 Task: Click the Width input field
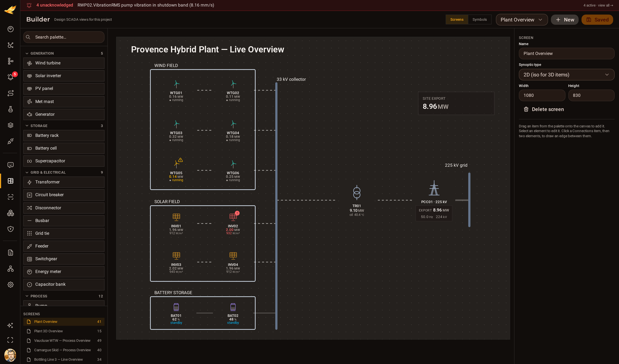pyautogui.click(x=542, y=95)
